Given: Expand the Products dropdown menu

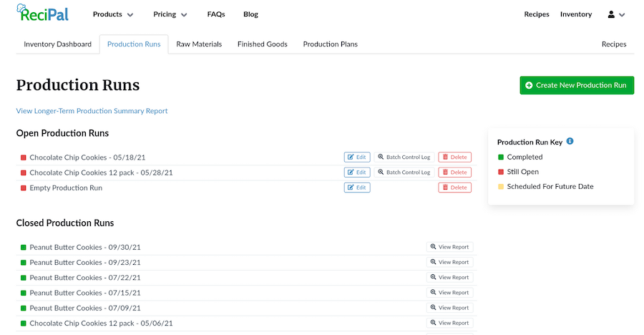Looking at the screenshot, I should pos(113,14).
